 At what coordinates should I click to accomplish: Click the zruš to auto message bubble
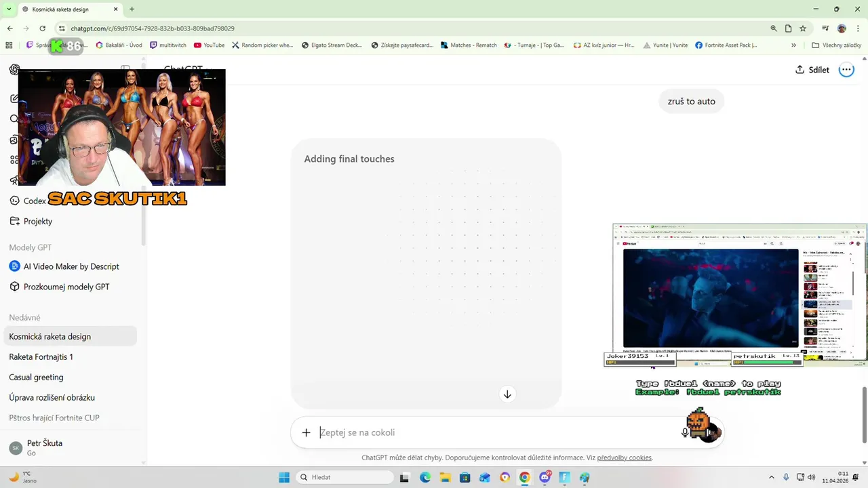click(691, 101)
